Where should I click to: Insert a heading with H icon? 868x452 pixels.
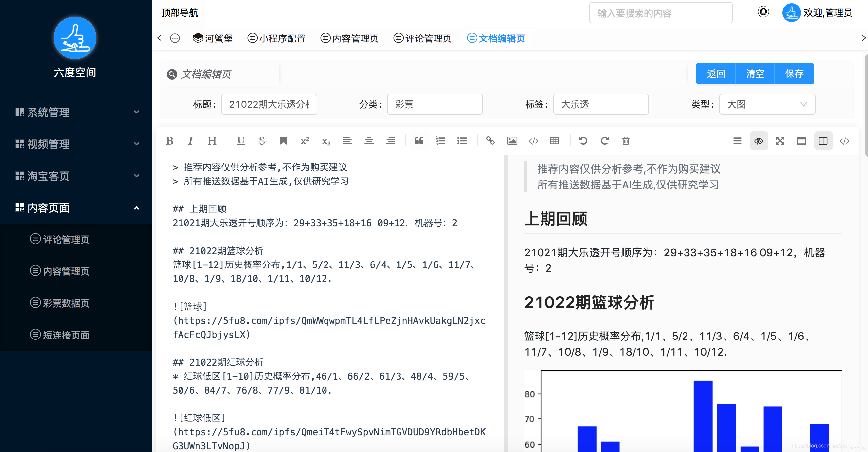click(212, 141)
